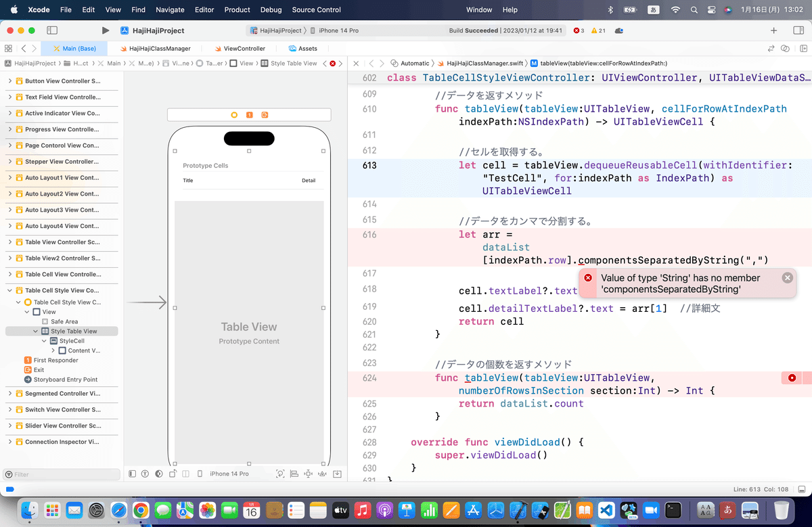Open the related items grid icon
Image resolution: width=812 pixels, height=527 pixels.
(8, 49)
